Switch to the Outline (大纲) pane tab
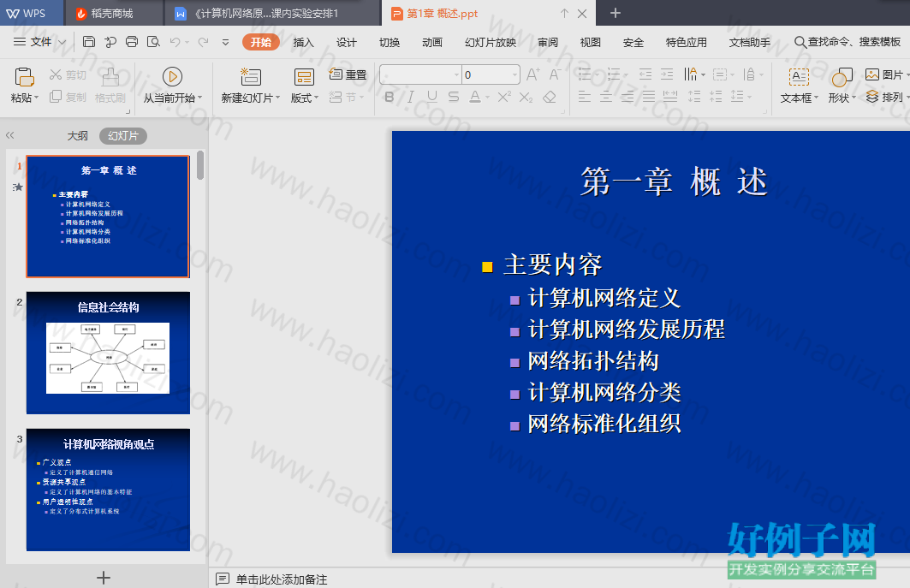The width and height of the screenshot is (910, 588). [x=77, y=136]
